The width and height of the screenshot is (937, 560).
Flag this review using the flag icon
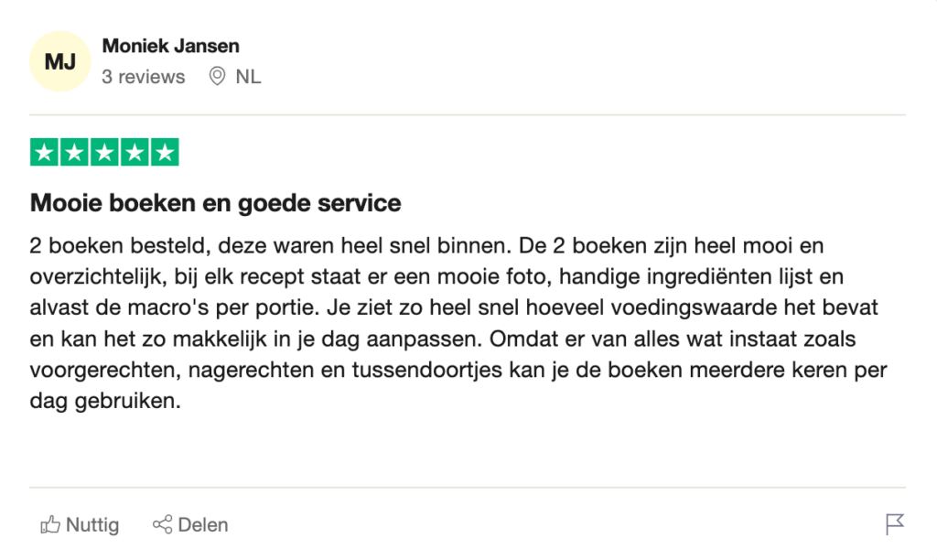894,524
